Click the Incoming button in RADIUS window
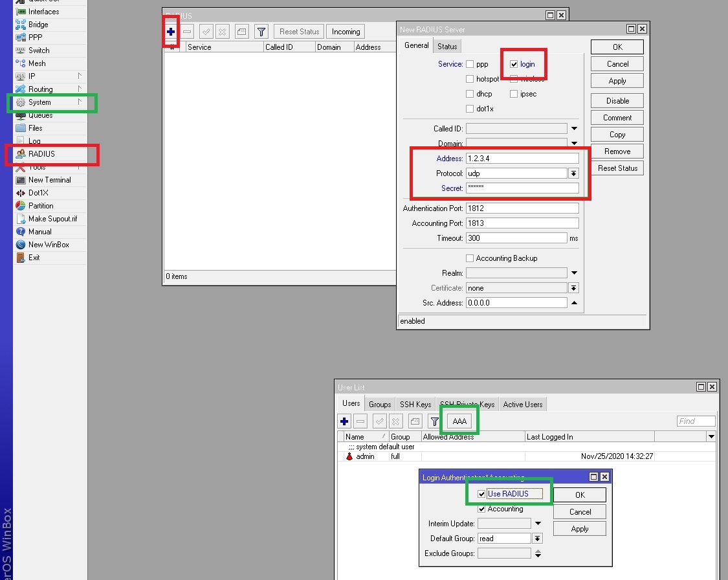728x580 pixels. (x=346, y=32)
